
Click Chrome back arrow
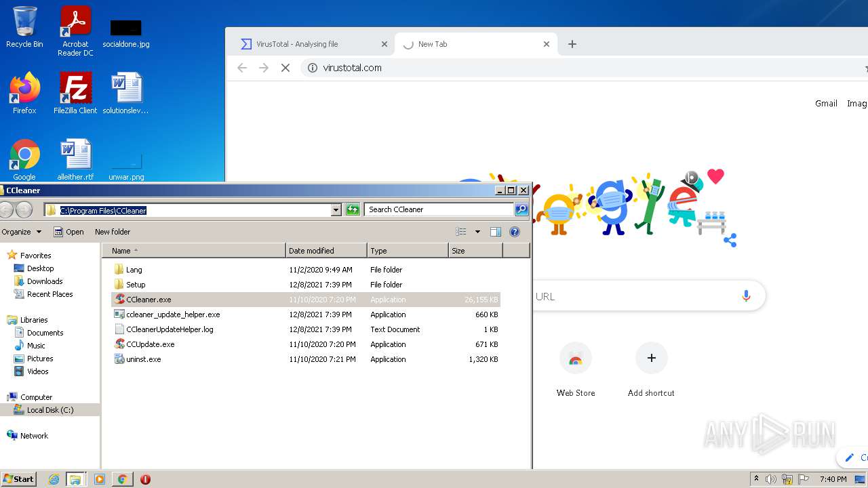(x=242, y=68)
